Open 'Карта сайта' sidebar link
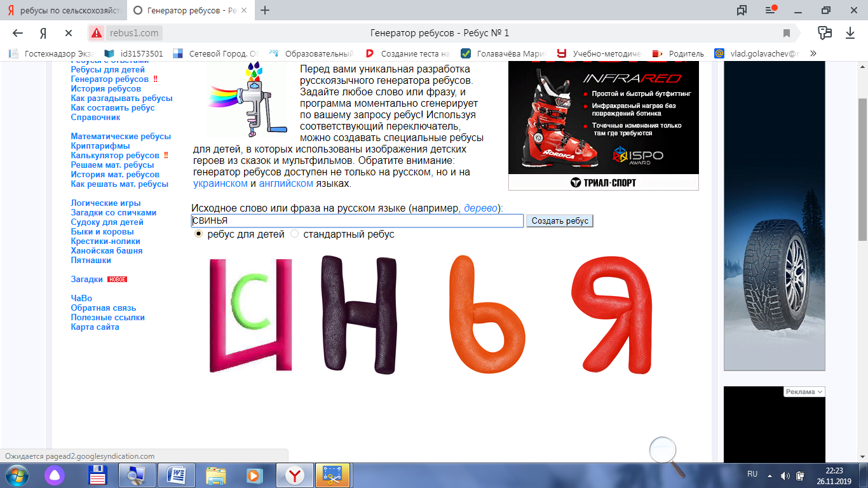This screenshot has width=868, height=488. tap(95, 327)
